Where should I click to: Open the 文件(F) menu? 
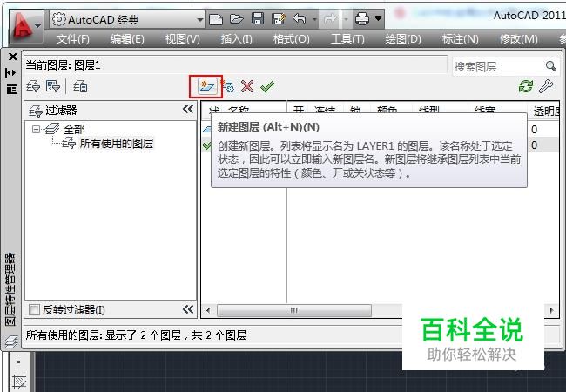(72, 38)
